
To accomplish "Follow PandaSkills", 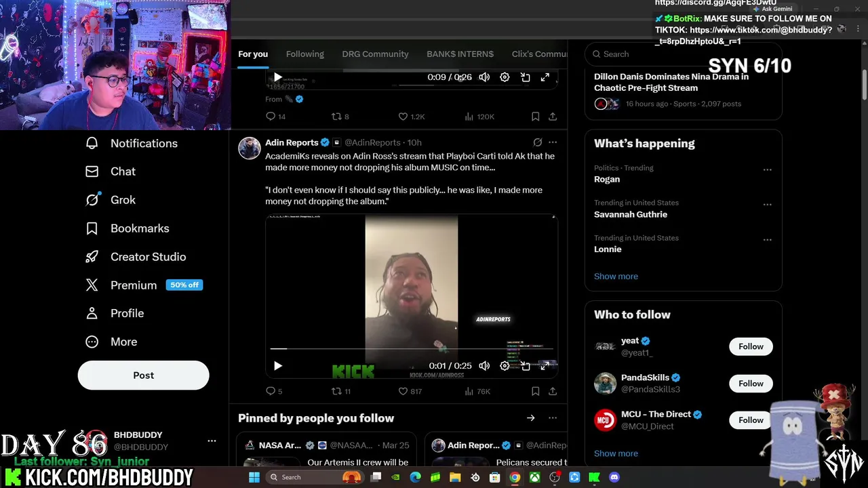I will pyautogui.click(x=751, y=384).
